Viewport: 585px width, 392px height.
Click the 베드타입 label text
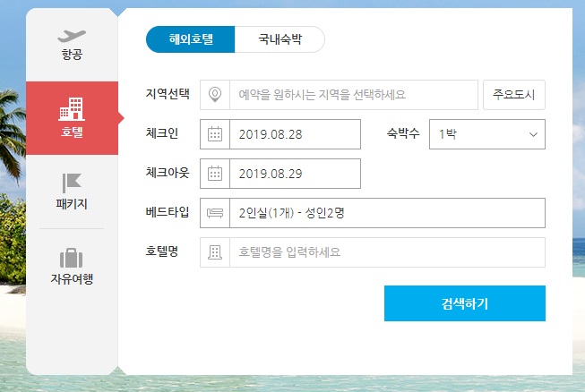tap(168, 212)
